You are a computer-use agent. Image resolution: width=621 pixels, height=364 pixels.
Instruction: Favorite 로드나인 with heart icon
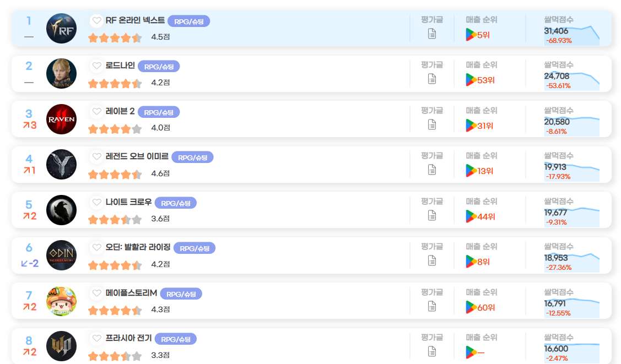point(96,66)
